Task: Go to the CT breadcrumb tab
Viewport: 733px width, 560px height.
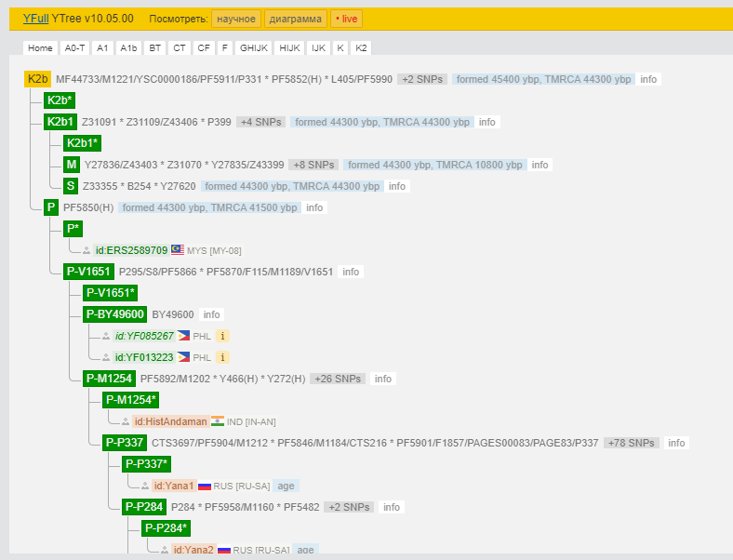Action: click(x=179, y=47)
